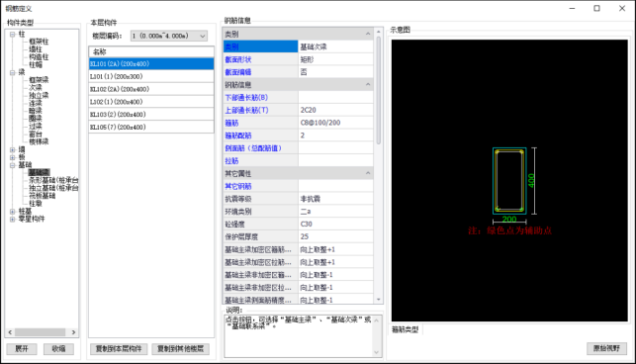Collapse the 类别 property section
Viewport: 636px width, 364px height.
tap(368, 34)
